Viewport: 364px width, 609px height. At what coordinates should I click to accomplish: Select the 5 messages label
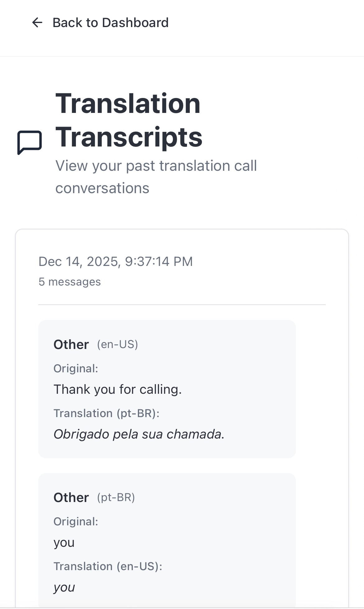click(x=69, y=282)
